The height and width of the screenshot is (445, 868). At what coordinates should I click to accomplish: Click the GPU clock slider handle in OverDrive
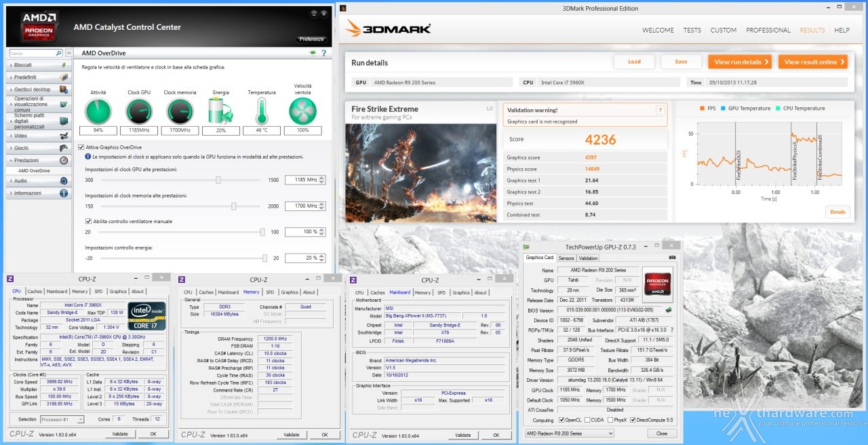pos(218,180)
